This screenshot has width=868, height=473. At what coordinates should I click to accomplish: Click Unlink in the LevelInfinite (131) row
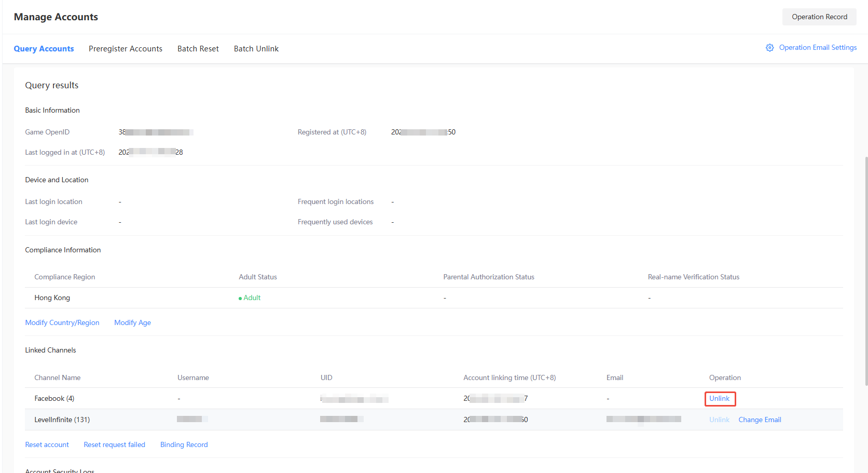click(x=719, y=420)
